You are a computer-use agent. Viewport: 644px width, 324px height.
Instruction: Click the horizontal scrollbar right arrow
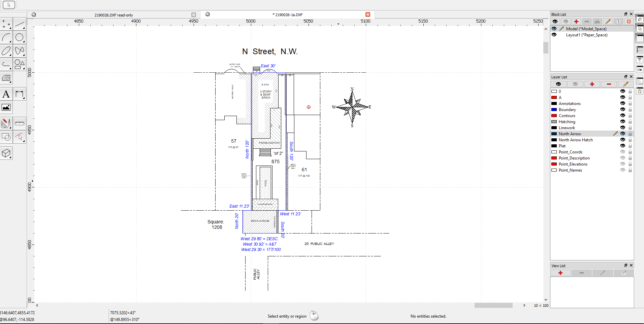524,305
